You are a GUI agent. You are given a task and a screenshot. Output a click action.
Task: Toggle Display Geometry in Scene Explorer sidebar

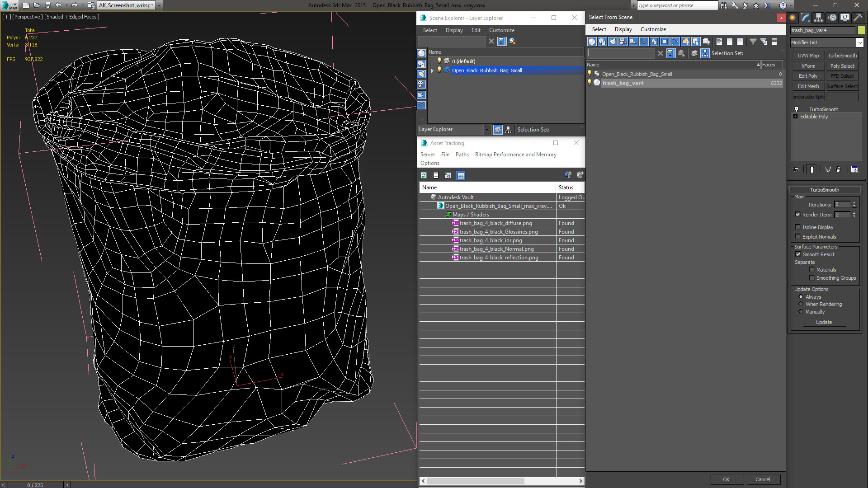[x=421, y=53]
